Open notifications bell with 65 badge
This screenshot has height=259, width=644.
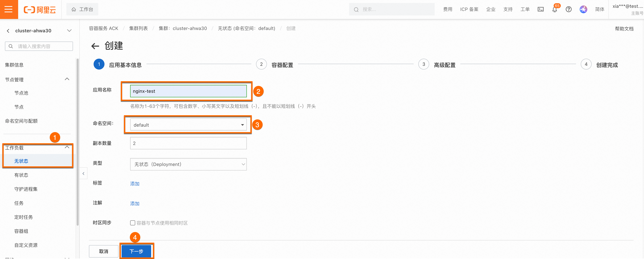[x=555, y=9]
